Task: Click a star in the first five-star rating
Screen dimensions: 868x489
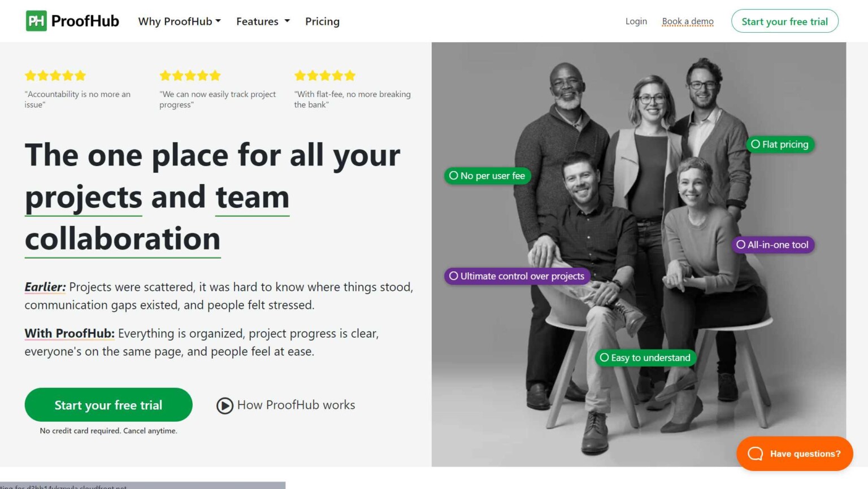Action: (55, 75)
